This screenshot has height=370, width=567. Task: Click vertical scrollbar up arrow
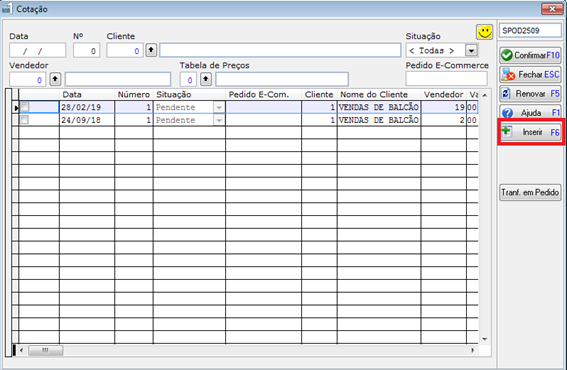point(485,95)
